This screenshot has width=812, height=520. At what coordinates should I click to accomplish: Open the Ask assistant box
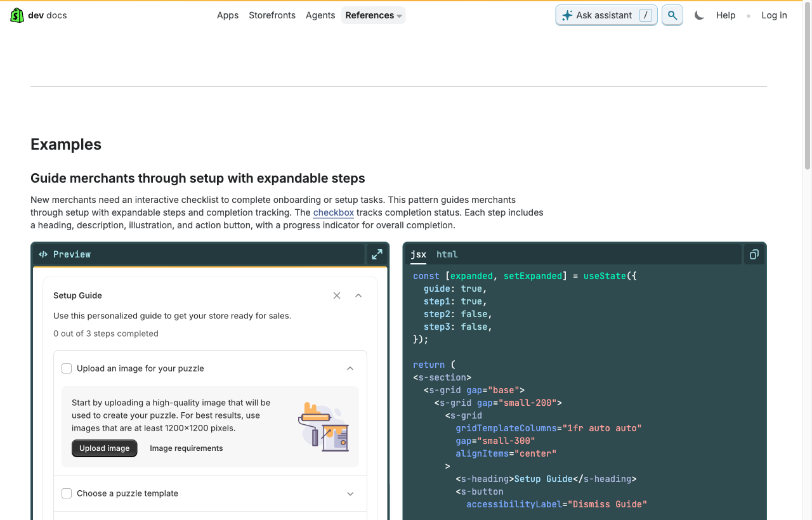tap(606, 15)
